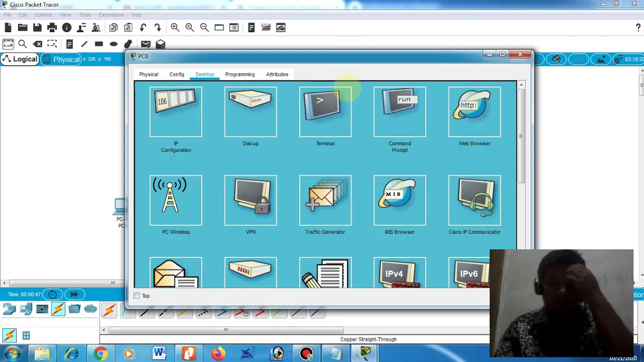Open the Attributes tab
The height and width of the screenshot is (362, 644).
(277, 74)
